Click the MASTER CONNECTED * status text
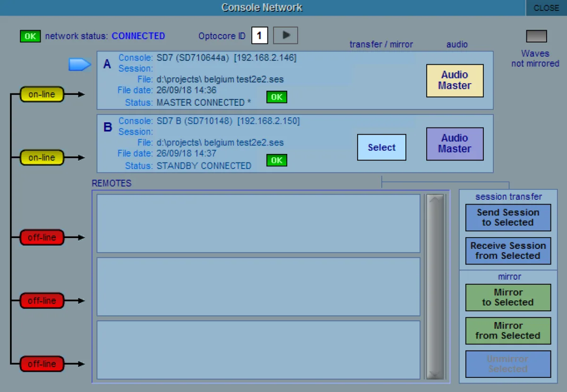 click(204, 102)
